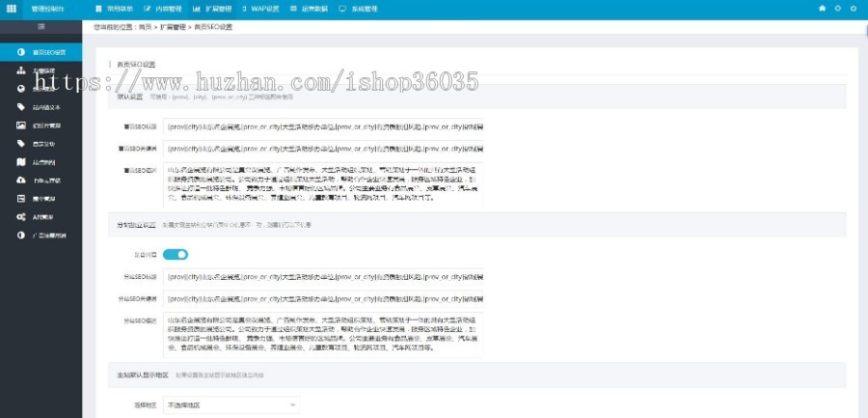Click the 默认设置 section header
Image resolution: width=868 pixels, height=418 pixels.
coord(476,97)
